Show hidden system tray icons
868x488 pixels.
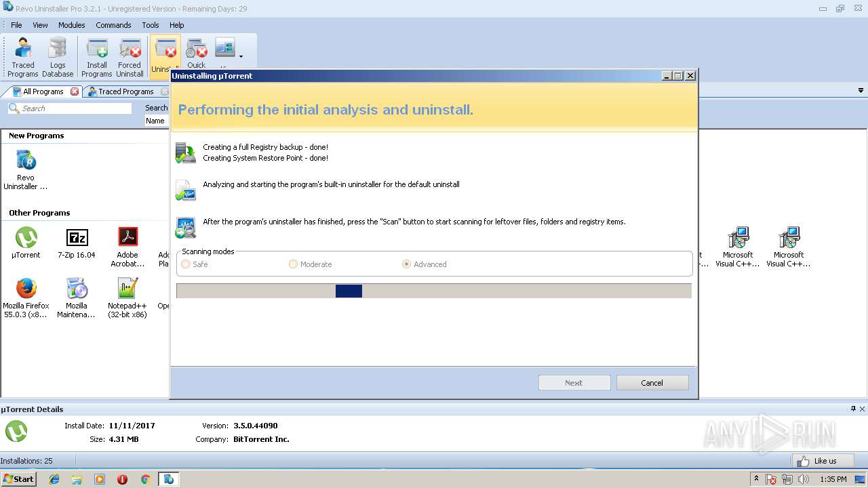756,479
